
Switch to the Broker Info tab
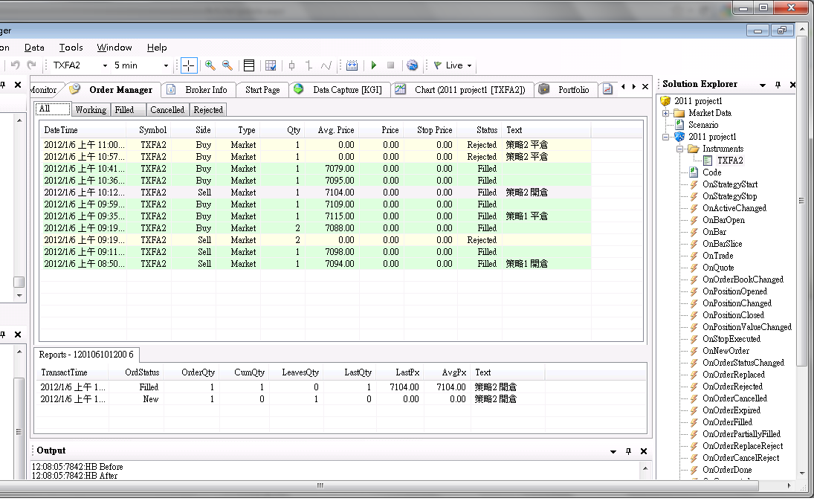tap(199, 90)
